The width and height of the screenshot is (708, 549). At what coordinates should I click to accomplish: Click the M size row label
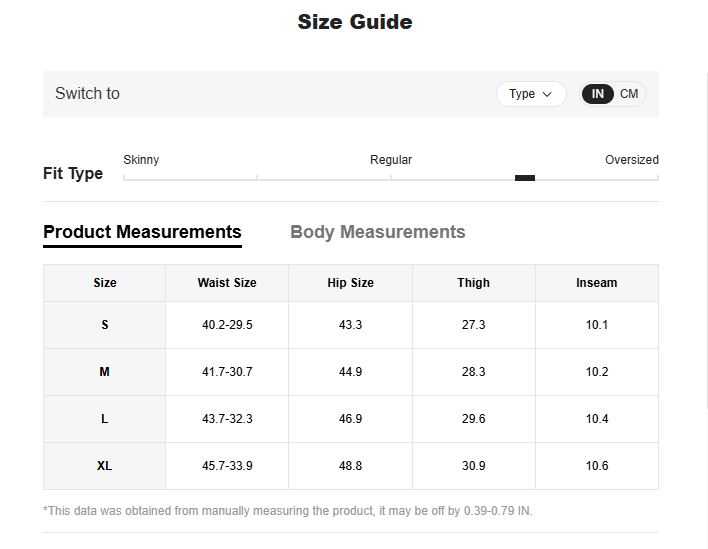coord(105,372)
